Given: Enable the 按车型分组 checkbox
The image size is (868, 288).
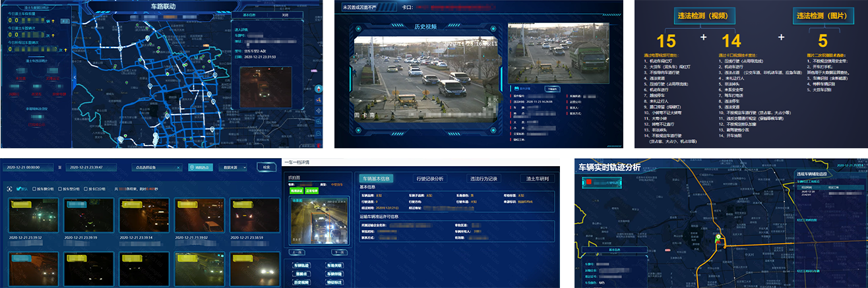Looking at the screenshot, I should [x=61, y=188].
